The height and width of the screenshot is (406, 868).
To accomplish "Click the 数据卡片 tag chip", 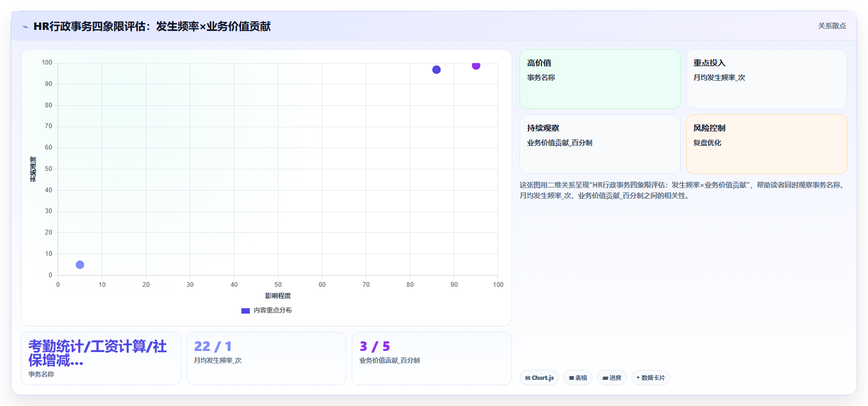I will (650, 378).
